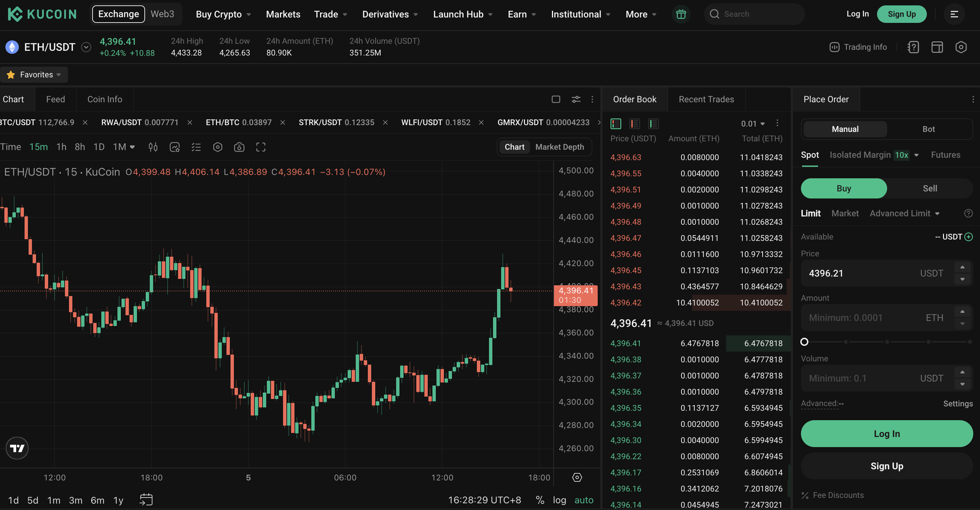
Task: Toggle the Sell side in Place Order
Action: pos(930,188)
